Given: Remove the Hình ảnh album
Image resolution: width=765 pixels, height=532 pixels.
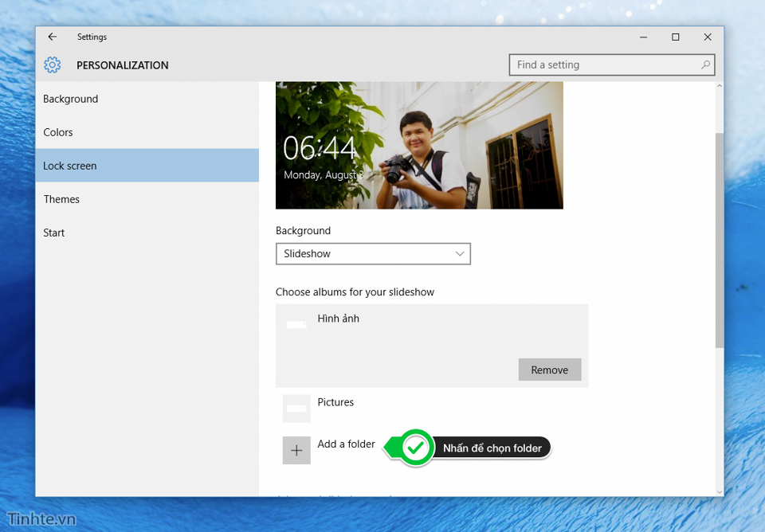Looking at the screenshot, I should pos(550,370).
